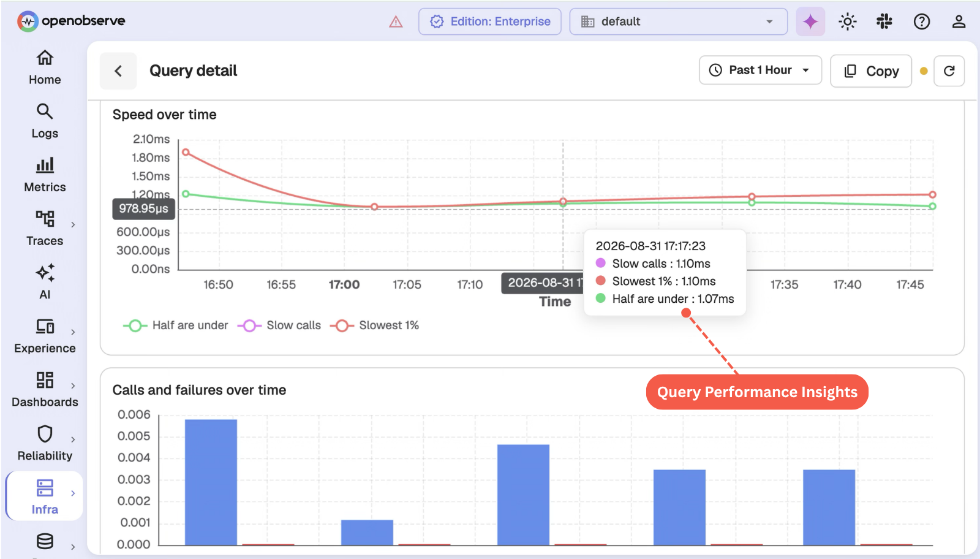
Task: Click the Edition: Enterprise badge
Action: pos(490,21)
